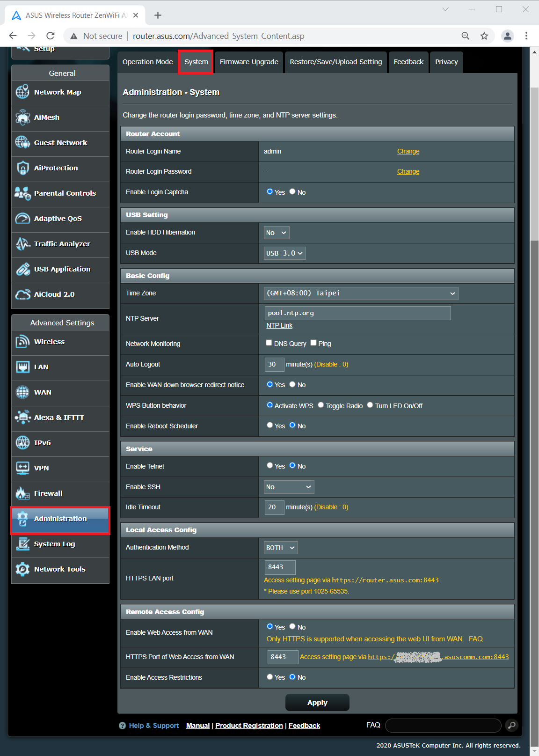The image size is (539, 756).
Task: Check the DNS Query checkbox
Action: click(269, 343)
